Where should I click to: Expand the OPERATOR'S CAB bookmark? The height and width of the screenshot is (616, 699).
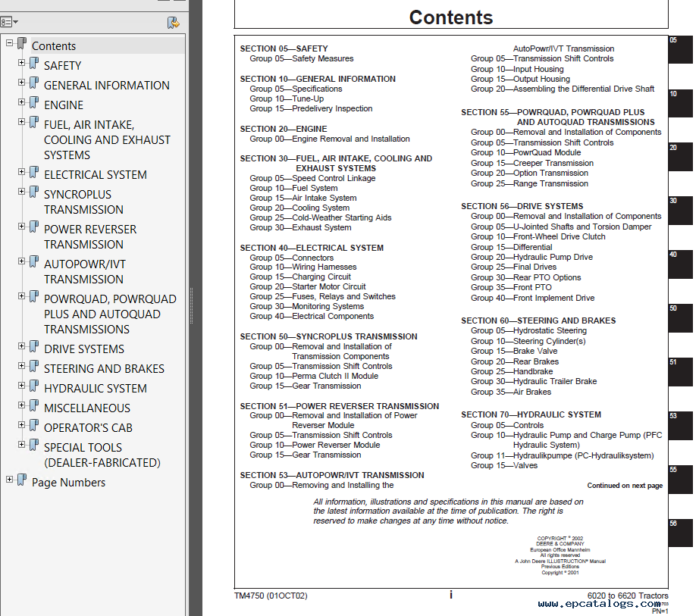tap(21, 424)
